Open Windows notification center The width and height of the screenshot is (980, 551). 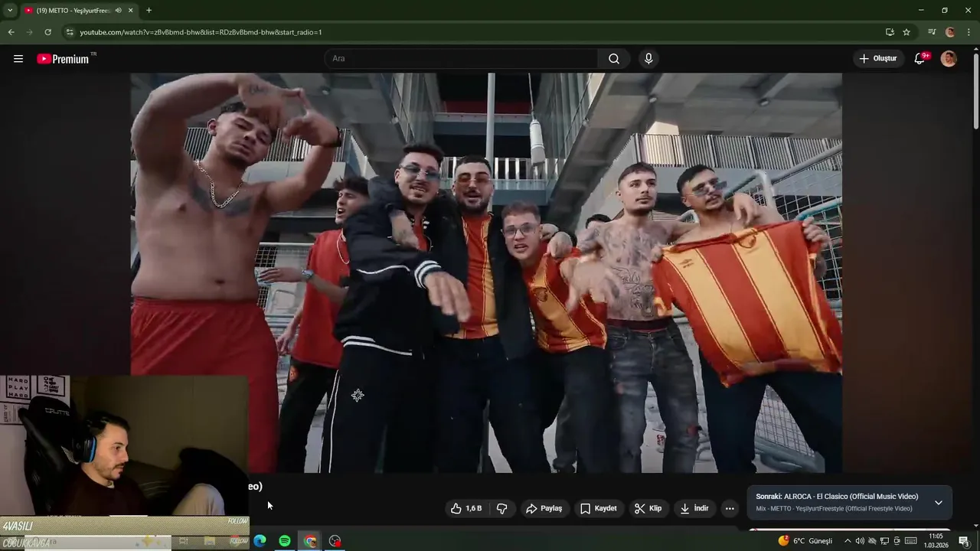(x=964, y=541)
